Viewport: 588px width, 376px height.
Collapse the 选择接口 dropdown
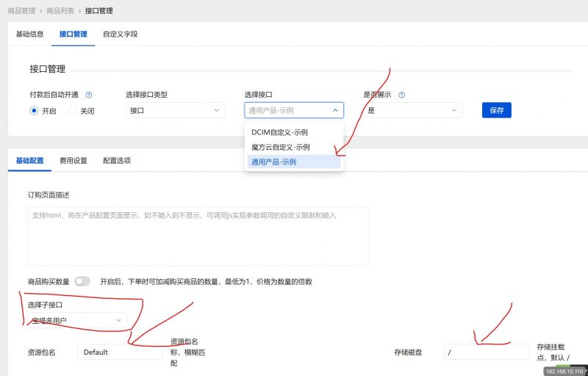tap(294, 110)
